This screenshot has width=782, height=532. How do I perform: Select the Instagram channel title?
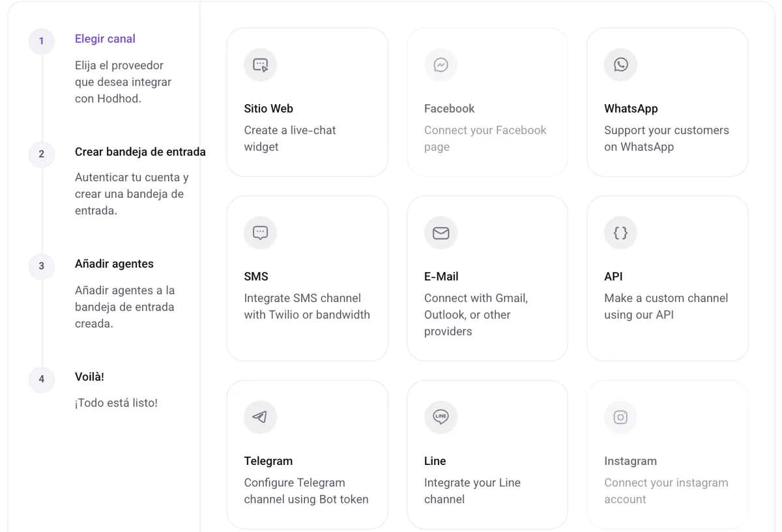coord(630,461)
